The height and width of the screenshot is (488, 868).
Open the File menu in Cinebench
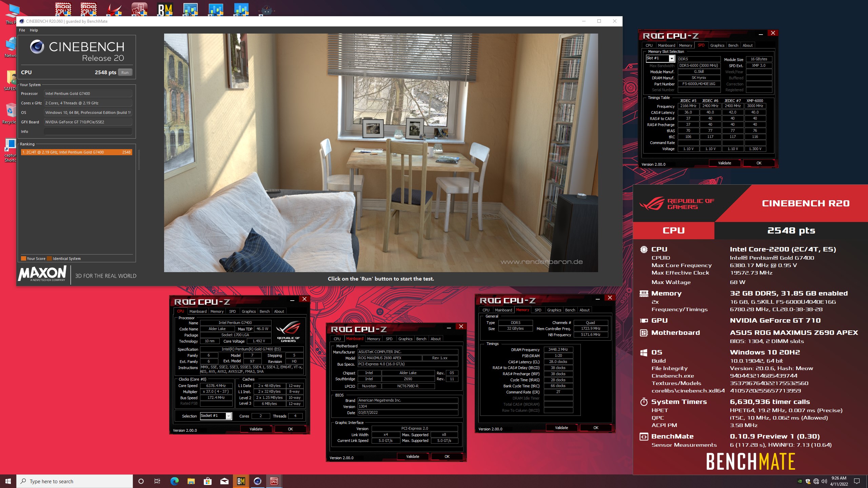point(22,30)
